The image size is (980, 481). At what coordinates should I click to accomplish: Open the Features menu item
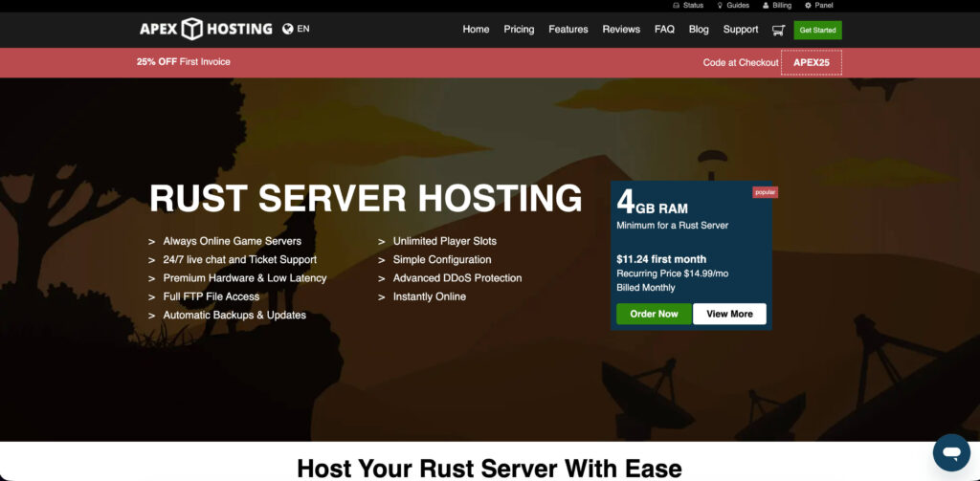pyautogui.click(x=568, y=30)
